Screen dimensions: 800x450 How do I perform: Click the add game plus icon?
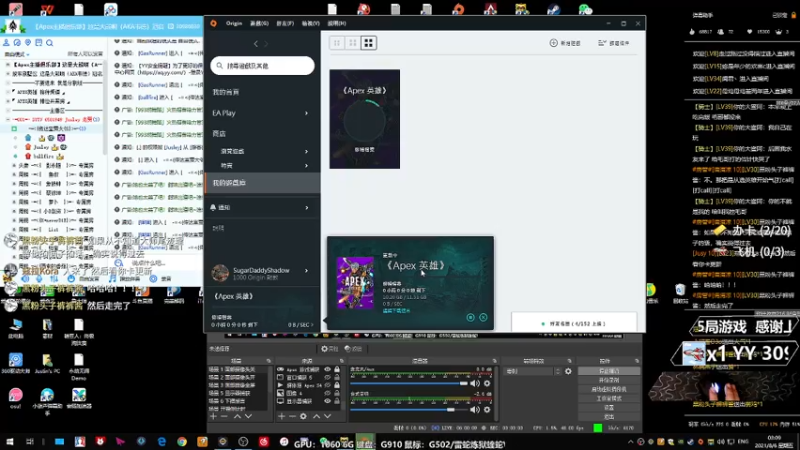point(553,43)
